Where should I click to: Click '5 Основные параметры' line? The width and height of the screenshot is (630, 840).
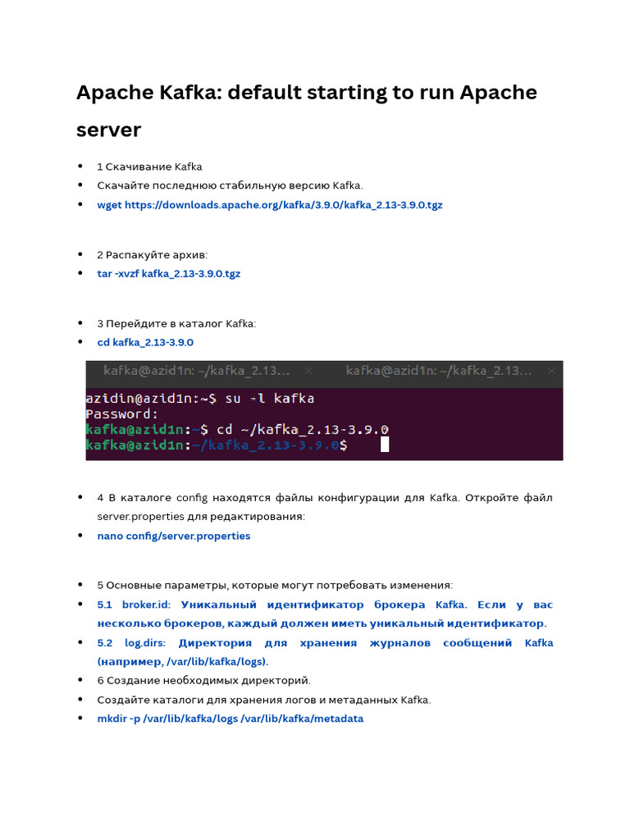pos(275,585)
